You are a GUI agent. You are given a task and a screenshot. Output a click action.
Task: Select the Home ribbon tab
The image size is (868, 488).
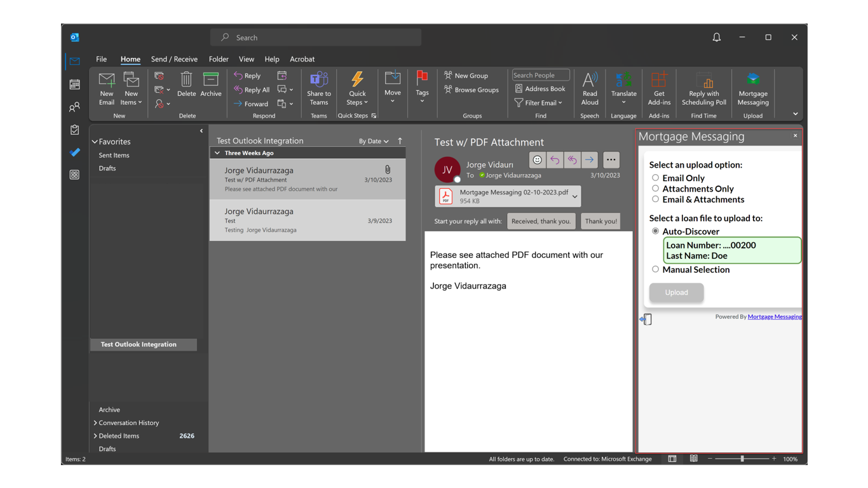130,59
